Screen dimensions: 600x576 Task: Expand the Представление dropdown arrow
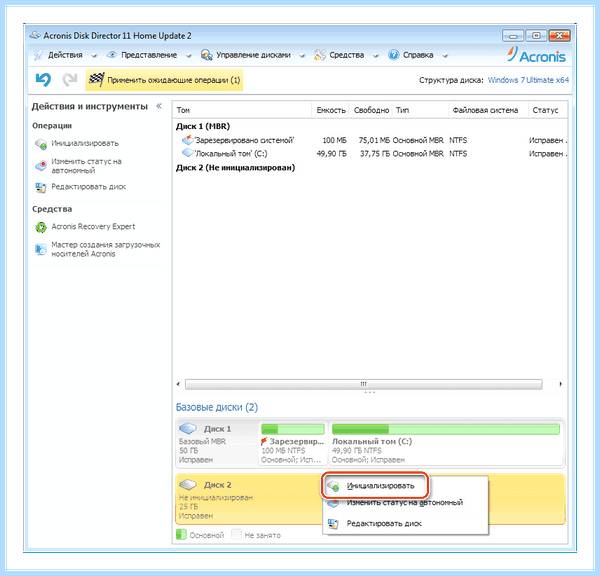(x=188, y=56)
